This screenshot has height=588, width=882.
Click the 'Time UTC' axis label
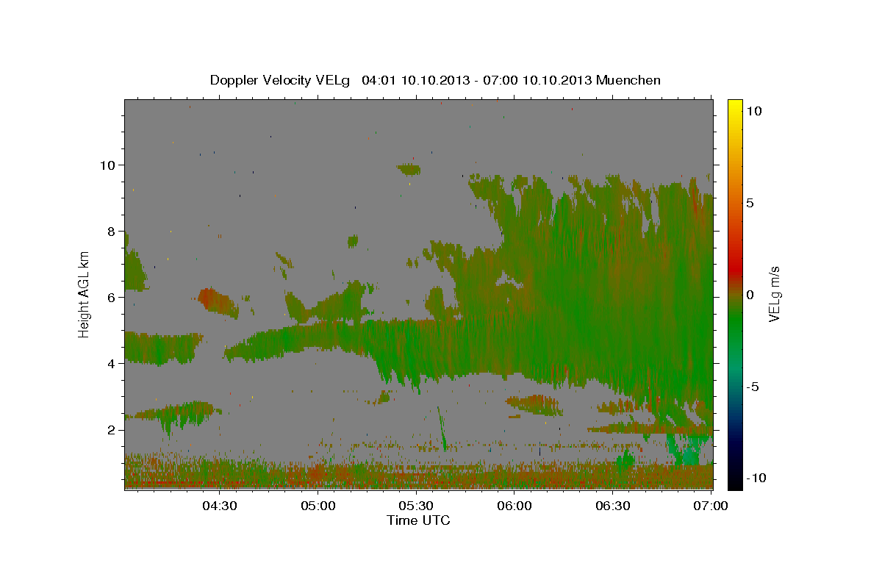coord(418,520)
